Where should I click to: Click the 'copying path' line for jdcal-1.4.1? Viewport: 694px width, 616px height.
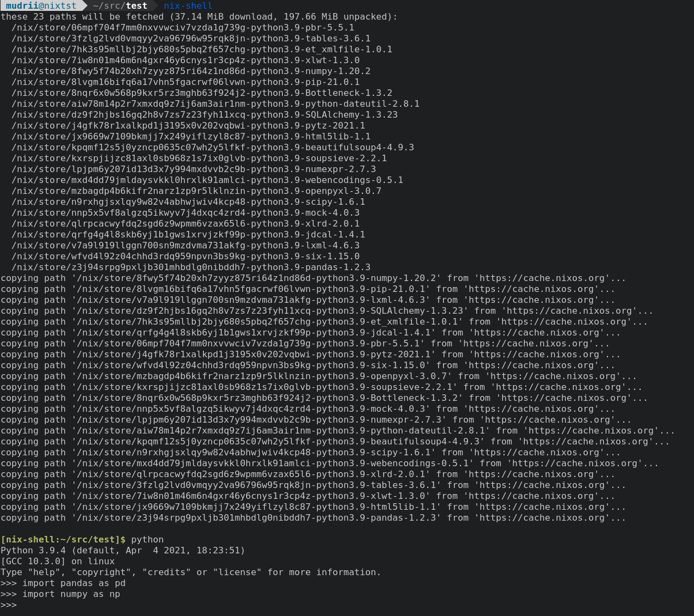pyautogui.click(x=311, y=332)
